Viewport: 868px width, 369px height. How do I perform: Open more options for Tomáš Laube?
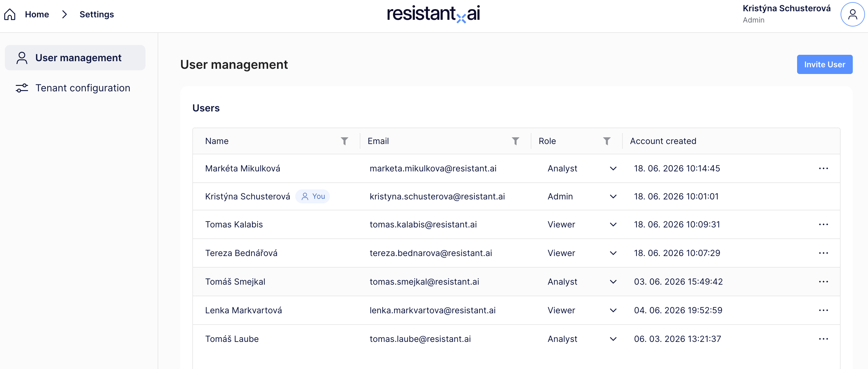pyautogui.click(x=823, y=339)
